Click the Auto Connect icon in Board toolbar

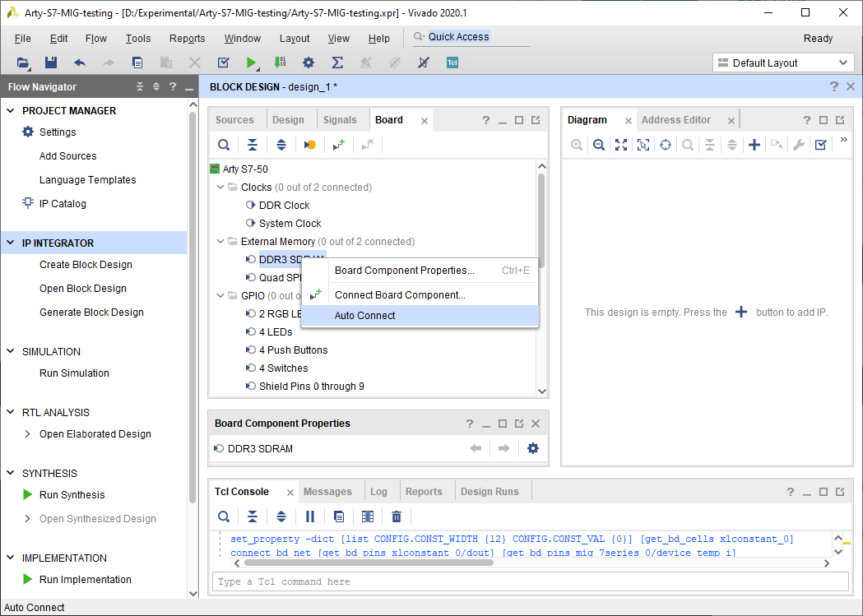(338, 145)
